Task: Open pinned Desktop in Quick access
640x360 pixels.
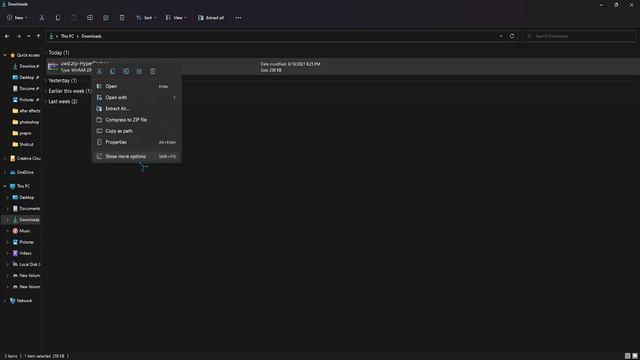Action: click(x=26, y=78)
